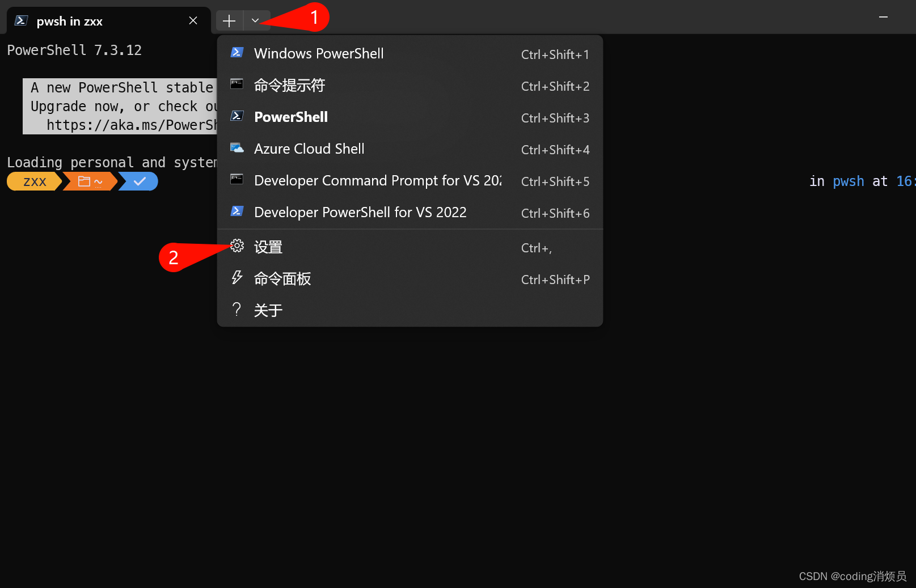Minimize the terminal window
This screenshot has height=588, width=916.
883,17
